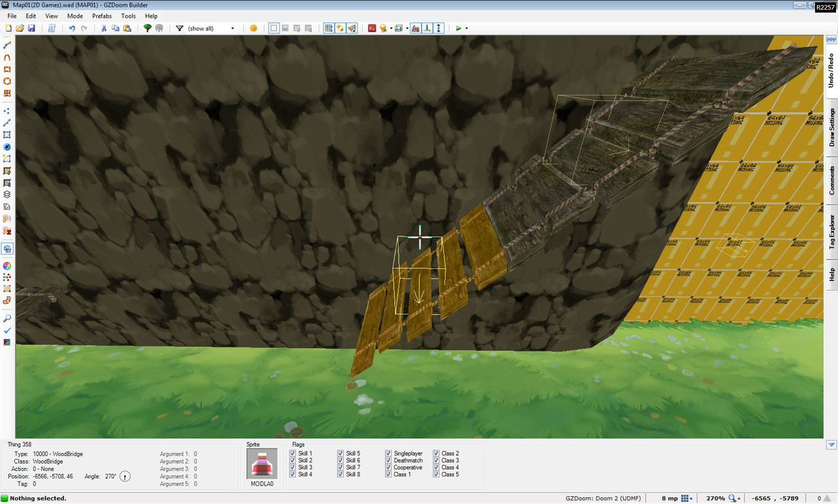
Task: Select the highlighted Visual Mode icon in the left toolbar
Action: point(7,249)
